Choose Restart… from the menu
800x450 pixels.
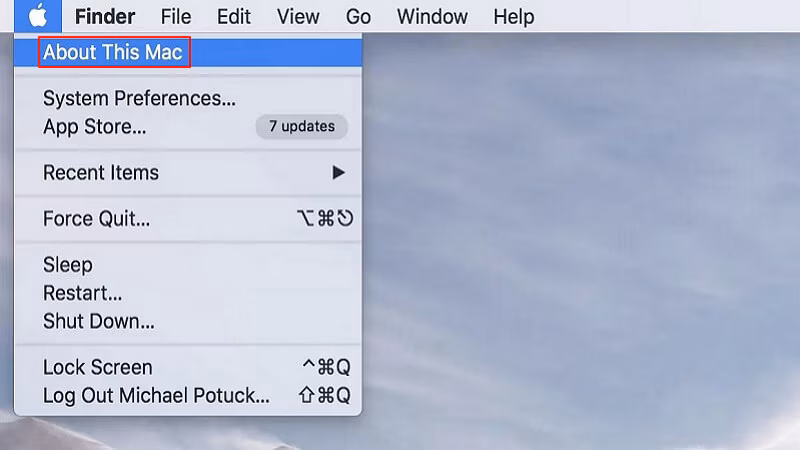[x=188, y=293]
